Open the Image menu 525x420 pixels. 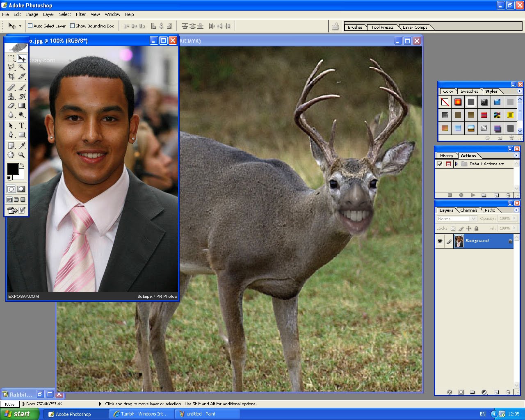(x=32, y=14)
